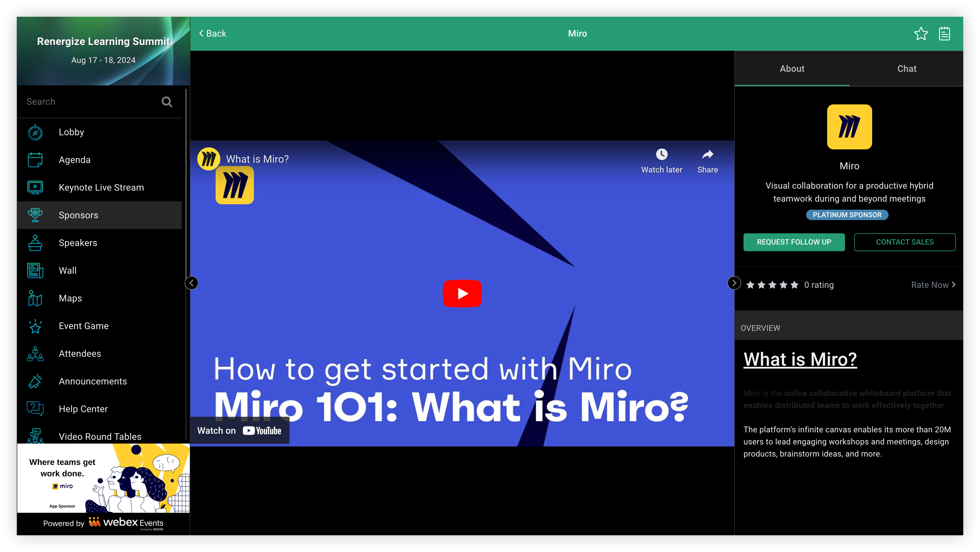The image size is (980, 552).
Task: Open Speakers from sidebar menu
Action: tap(99, 243)
